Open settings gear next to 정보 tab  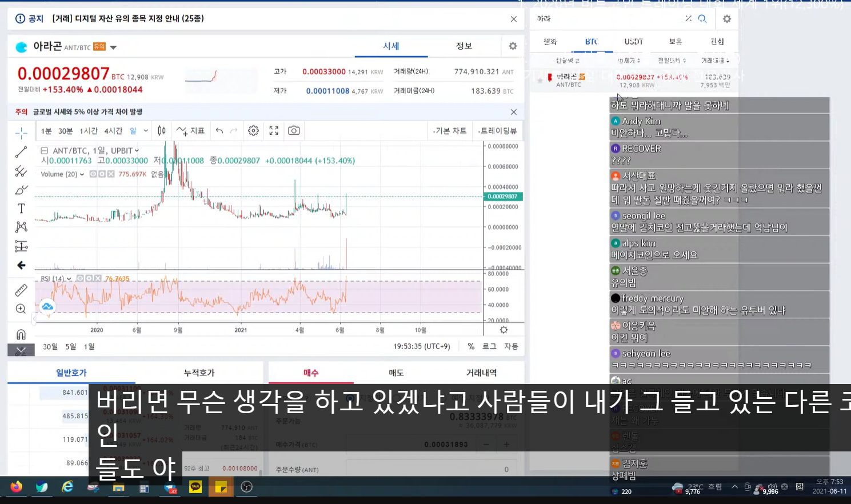(x=513, y=46)
